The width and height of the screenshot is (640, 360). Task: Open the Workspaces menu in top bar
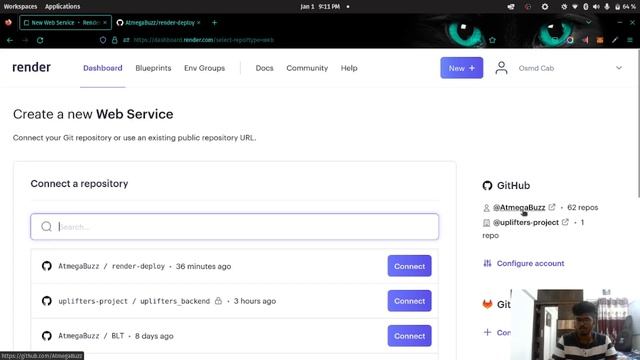(20, 6)
